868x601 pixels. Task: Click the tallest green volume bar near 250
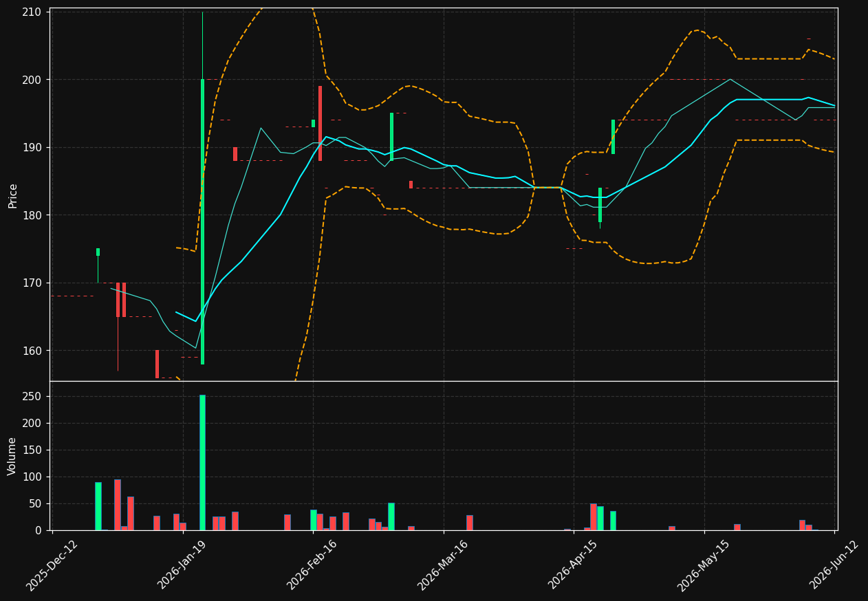click(x=202, y=463)
